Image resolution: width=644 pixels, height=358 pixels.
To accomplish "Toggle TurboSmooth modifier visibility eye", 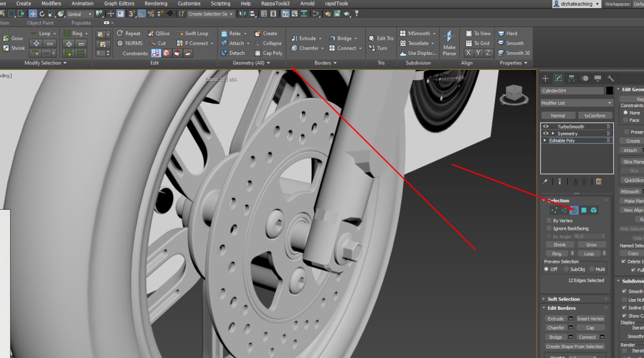I will [x=546, y=127].
